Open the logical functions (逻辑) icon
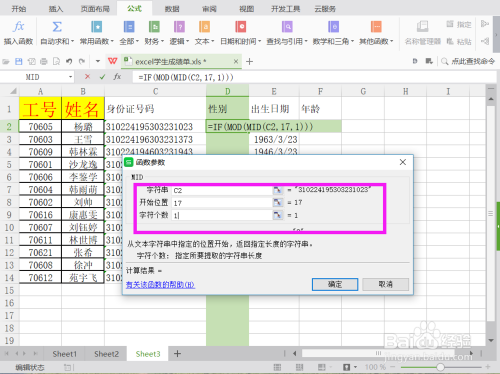Viewport: 500px width, 374px height. point(179,27)
